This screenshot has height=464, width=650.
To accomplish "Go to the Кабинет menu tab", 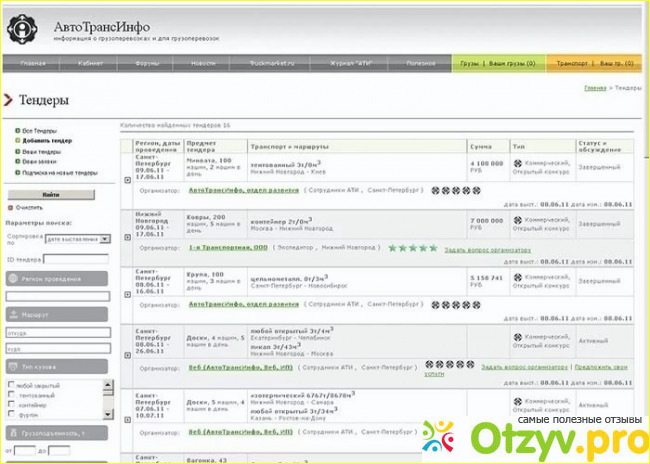I will coord(90,63).
